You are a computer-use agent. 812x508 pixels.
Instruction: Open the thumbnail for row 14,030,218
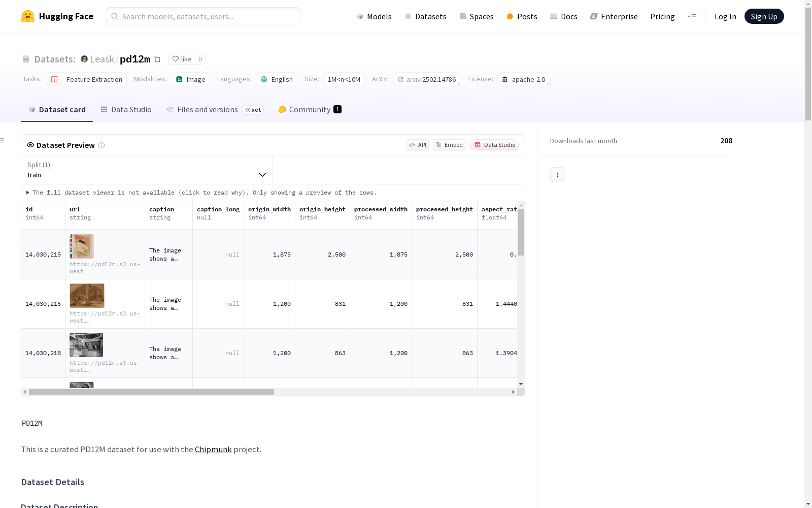(86, 345)
